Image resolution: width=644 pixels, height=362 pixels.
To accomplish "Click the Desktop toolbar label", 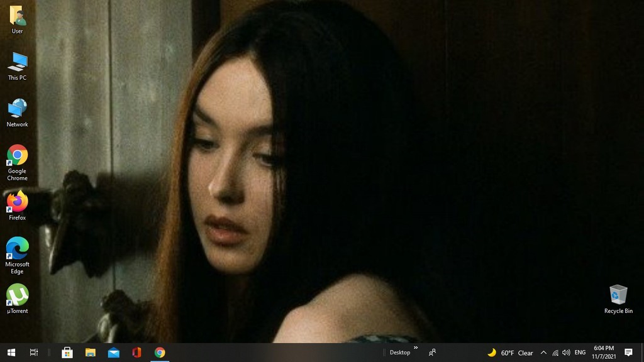I will point(399,353).
